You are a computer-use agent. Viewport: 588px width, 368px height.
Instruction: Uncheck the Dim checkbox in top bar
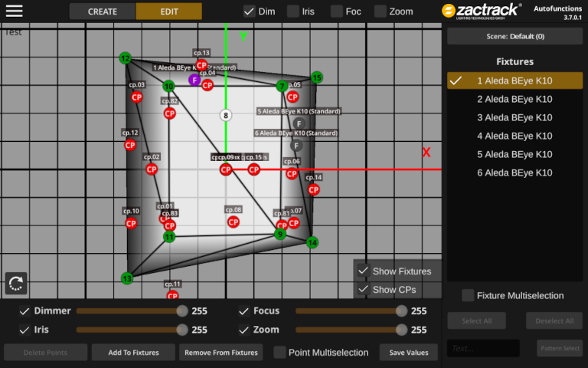(249, 11)
